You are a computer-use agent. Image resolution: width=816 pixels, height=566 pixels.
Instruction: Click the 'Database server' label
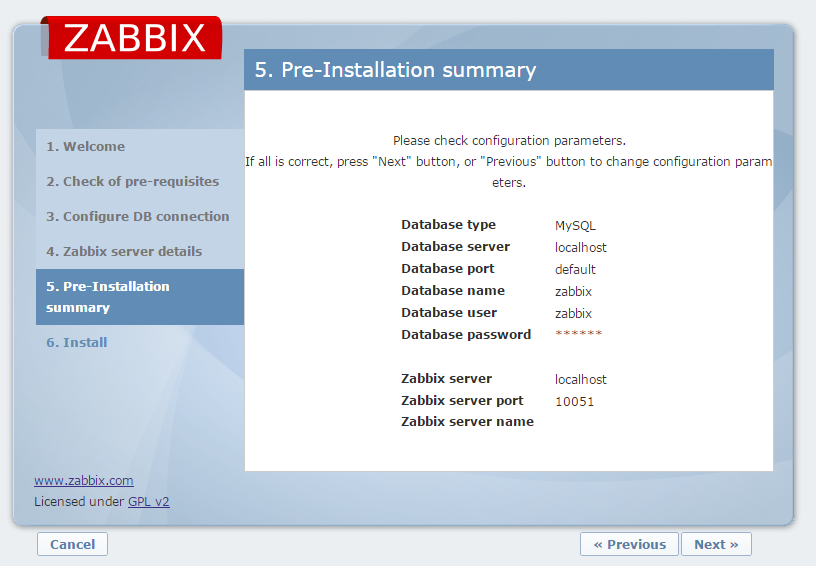(455, 247)
